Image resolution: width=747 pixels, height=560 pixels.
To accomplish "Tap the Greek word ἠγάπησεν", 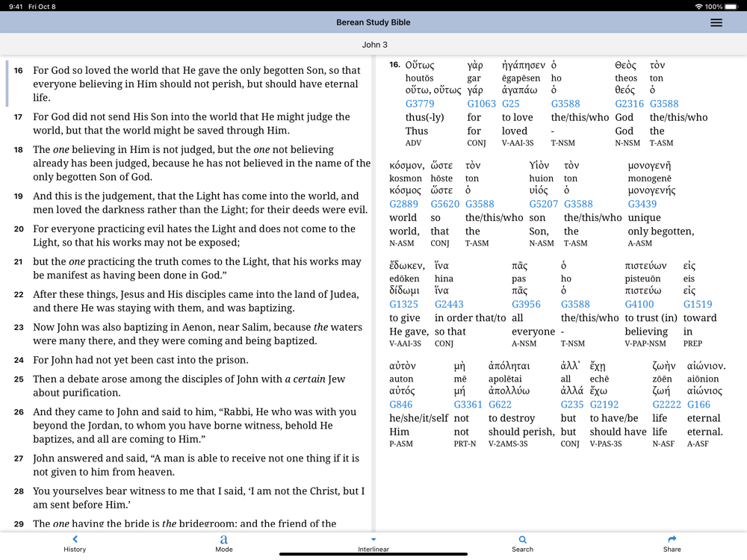I will 524,65.
